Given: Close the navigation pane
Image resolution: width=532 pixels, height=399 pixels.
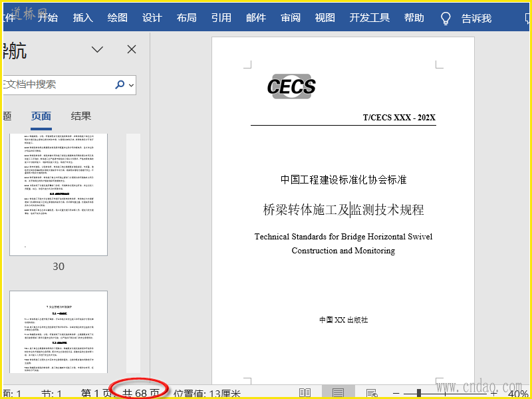Looking at the screenshot, I should click(132, 49).
